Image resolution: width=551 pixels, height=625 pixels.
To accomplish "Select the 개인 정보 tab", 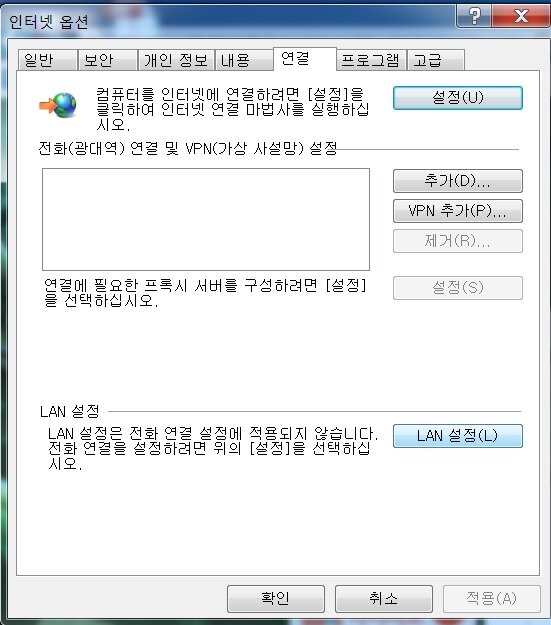I will [x=176, y=60].
